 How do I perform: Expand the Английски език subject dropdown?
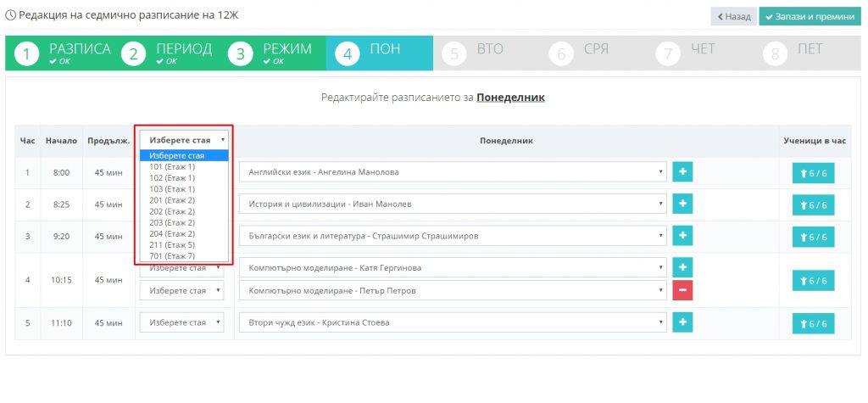click(x=452, y=172)
